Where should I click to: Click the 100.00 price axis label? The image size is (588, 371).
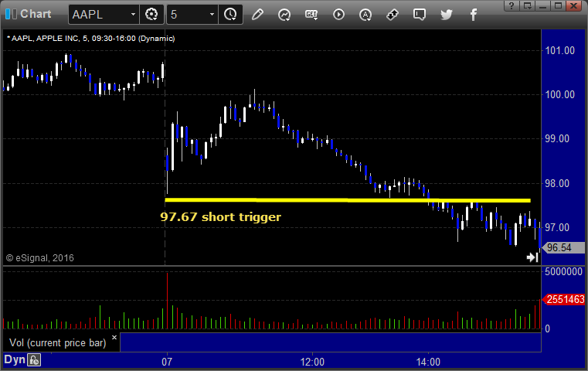pos(560,94)
